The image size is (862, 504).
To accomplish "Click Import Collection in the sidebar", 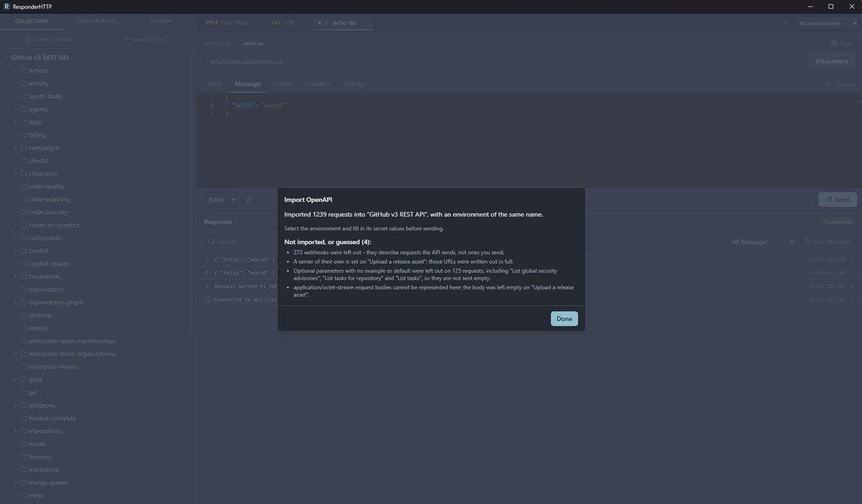I will coord(49,40).
